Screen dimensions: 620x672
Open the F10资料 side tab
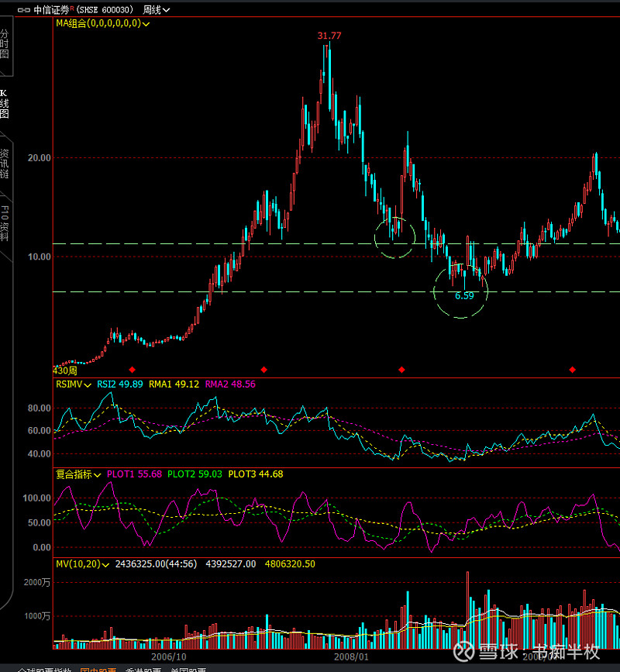point(5,223)
